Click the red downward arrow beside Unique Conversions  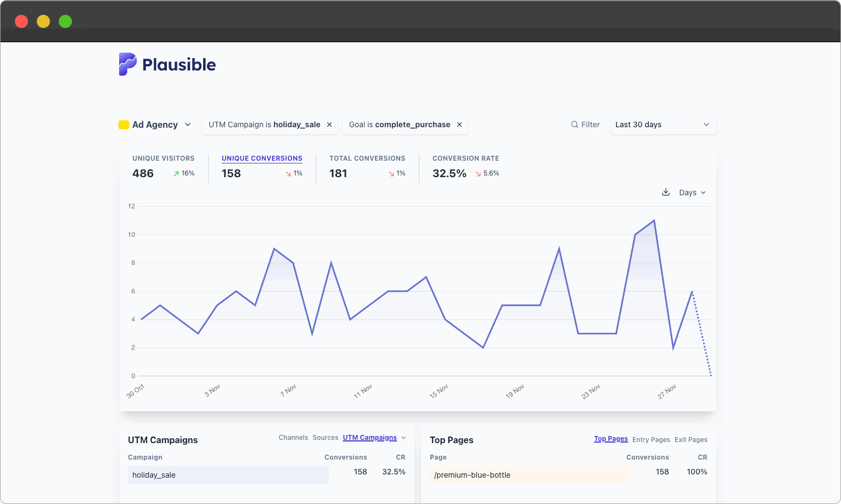click(x=287, y=173)
